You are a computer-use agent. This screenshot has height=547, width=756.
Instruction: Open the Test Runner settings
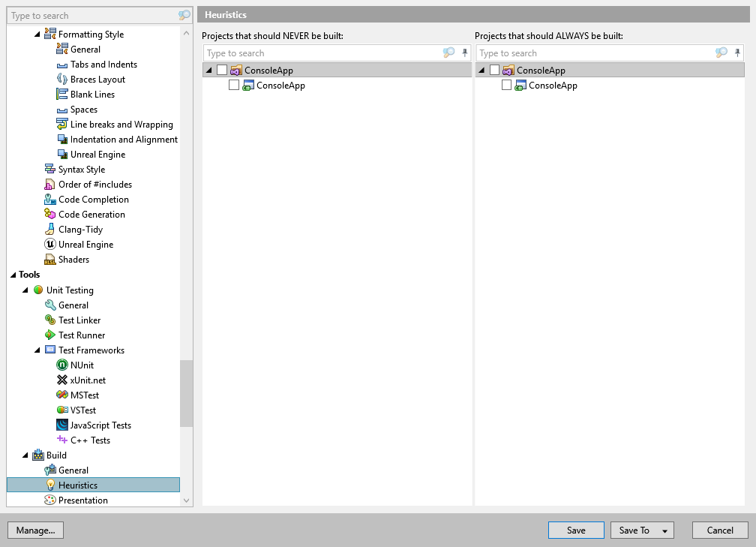tap(80, 335)
